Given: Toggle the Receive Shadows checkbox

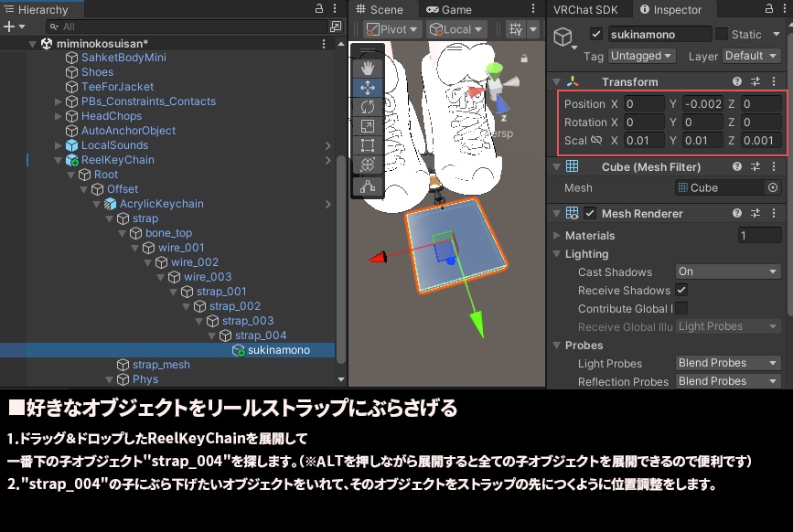Looking at the screenshot, I should pyautogui.click(x=681, y=291).
